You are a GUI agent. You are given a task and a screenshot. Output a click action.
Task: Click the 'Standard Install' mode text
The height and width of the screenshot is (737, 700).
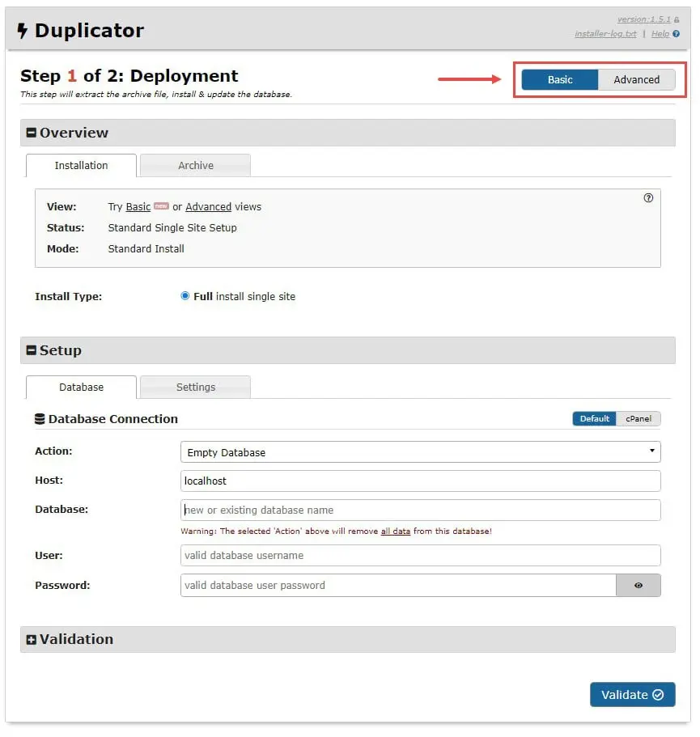(x=146, y=249)
